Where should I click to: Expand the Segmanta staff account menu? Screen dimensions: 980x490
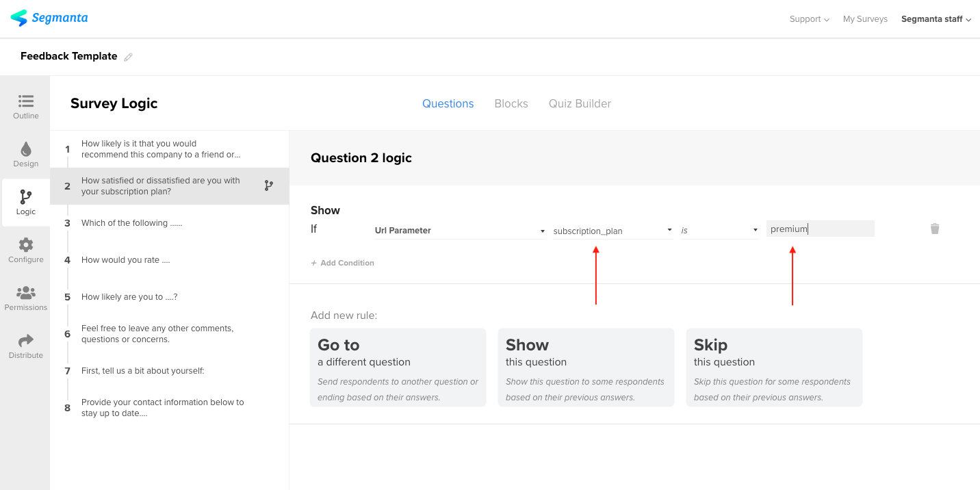coord(936,19)
